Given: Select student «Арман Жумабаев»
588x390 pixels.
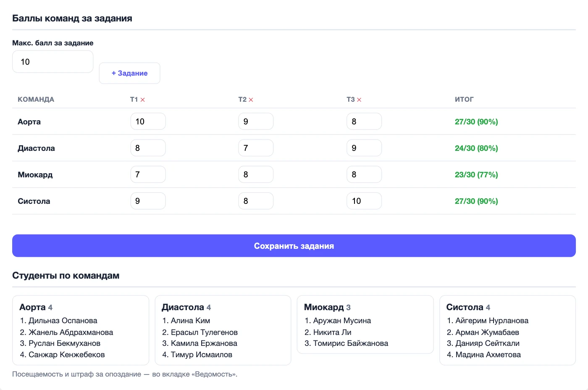Looking at the screenshot, I should point(488,332).
